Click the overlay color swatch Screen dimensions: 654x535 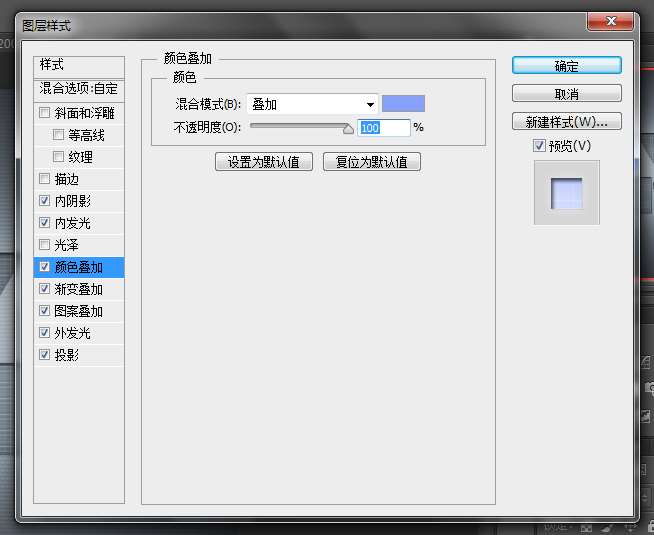403,103
